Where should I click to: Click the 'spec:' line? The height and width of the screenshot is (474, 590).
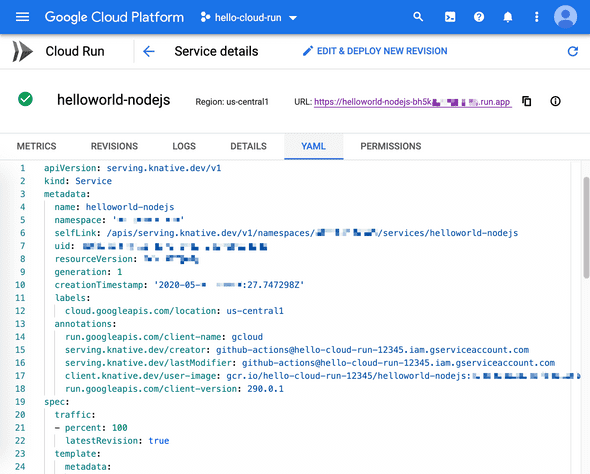click(x=57, y=402)
